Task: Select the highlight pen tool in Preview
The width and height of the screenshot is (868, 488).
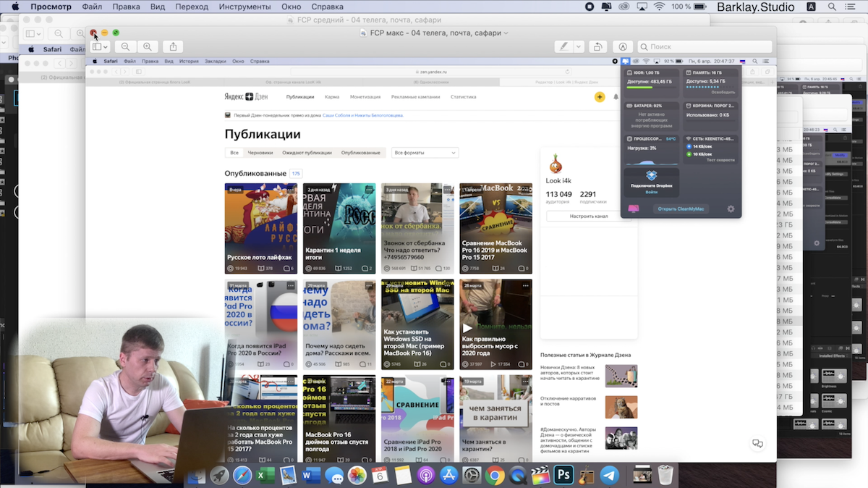Action: pos(563,46)
